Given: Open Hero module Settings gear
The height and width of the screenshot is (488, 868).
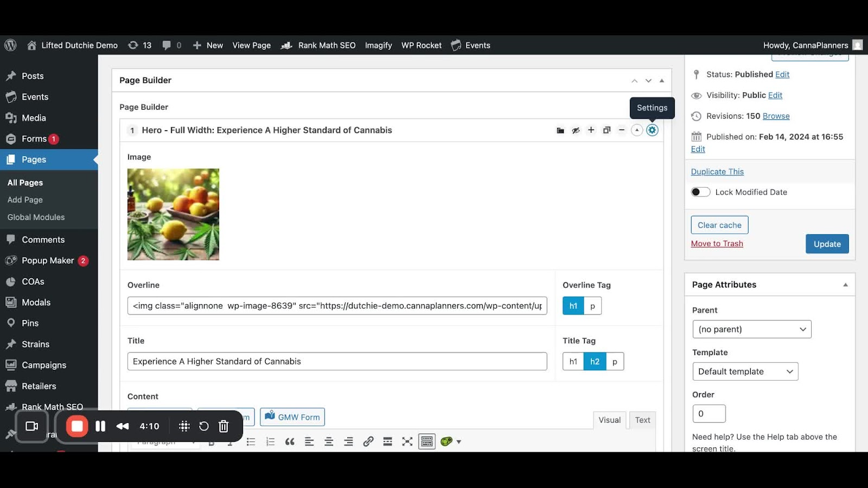Looking at the screenshot, I should [x=652, y=130].
